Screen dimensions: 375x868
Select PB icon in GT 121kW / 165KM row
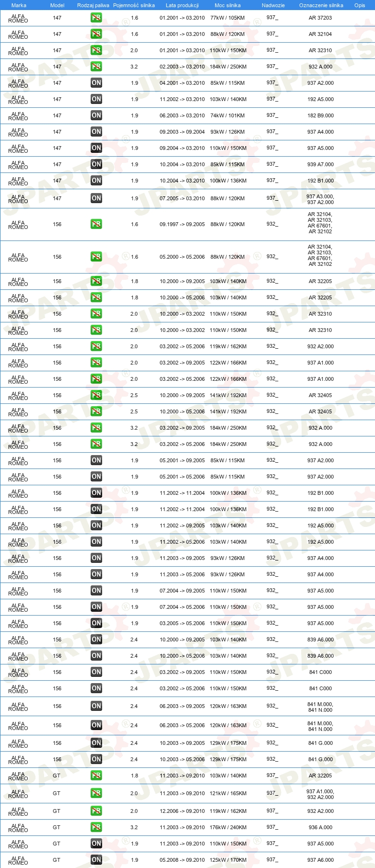(x=96, y=793)
